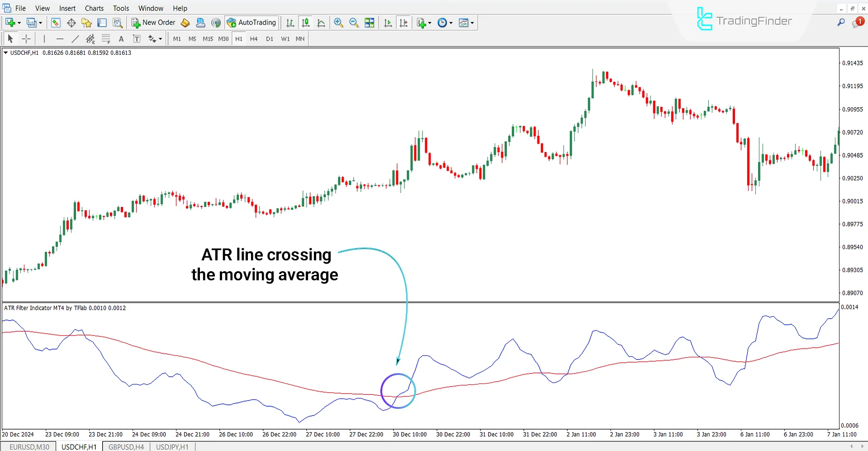This screenshot has height=451, width=868.
Task: Open the Strategy Tester
Action: pos(117,22)
